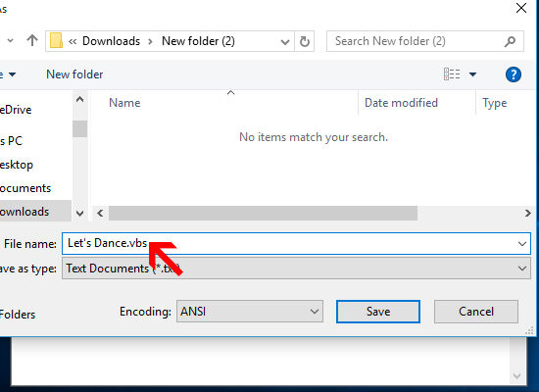Open the Save as type dropdown

point(296,269)
